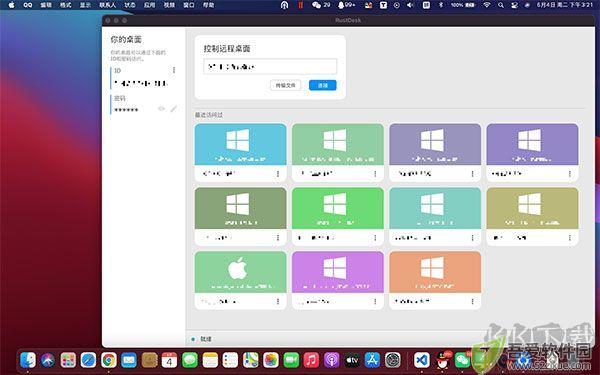This screenshot has height=375, width=600.
Task: Open the 帮助 menu
Action: click(x=209, y=5)
